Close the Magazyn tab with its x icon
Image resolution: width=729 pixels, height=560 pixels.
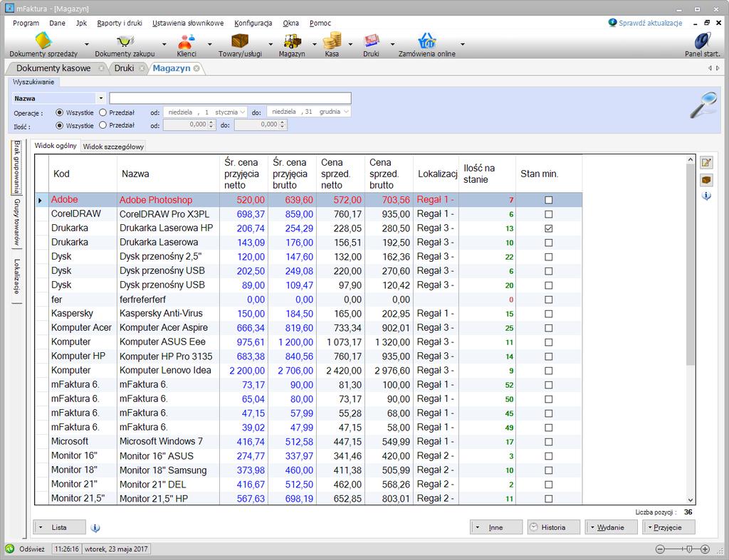196,68
